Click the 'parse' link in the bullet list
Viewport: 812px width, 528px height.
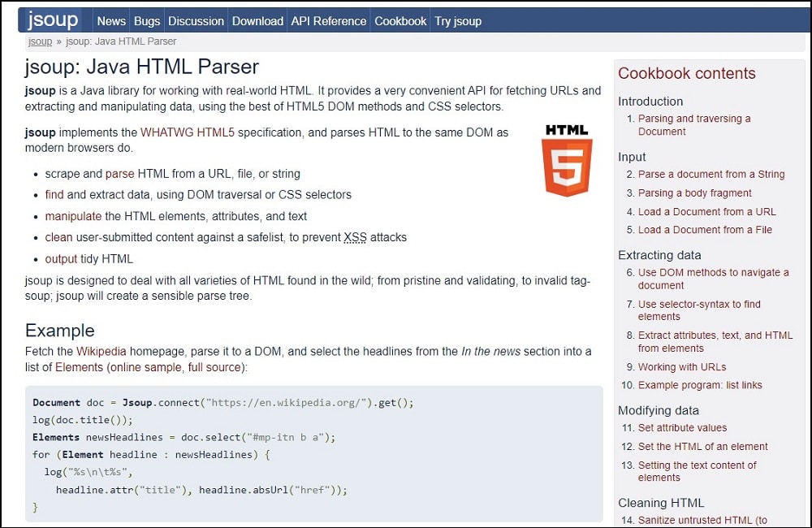tap(119, 174)
